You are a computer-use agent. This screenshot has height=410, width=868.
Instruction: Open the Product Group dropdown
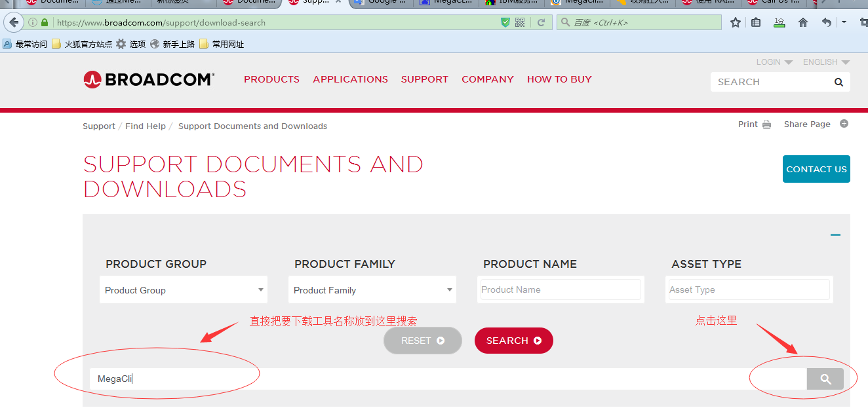(x=184, y=290)
